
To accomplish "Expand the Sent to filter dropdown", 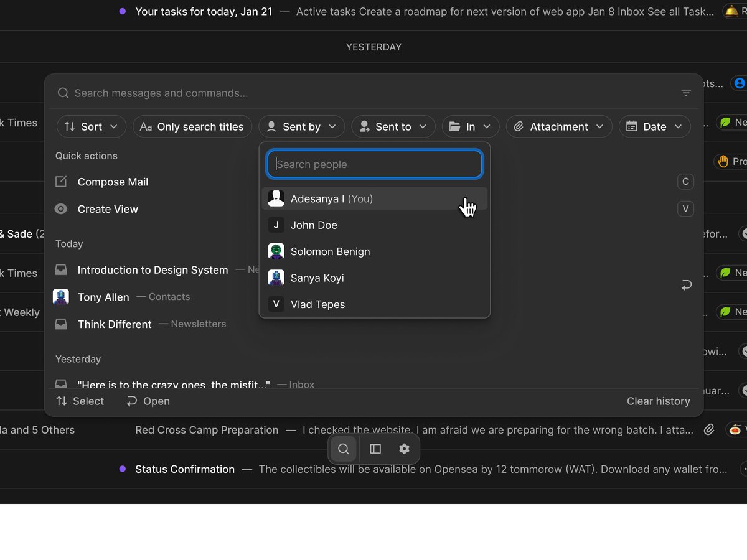I will tap(393, 127).
